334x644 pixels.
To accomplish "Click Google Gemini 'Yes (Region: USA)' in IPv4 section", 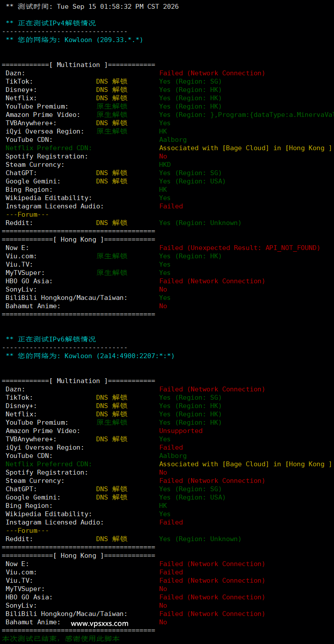I will pyautogui.click(x=192, y=181).
